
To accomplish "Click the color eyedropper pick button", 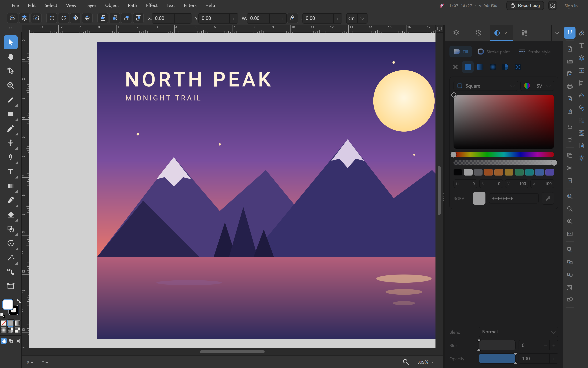I will (548, 198).
